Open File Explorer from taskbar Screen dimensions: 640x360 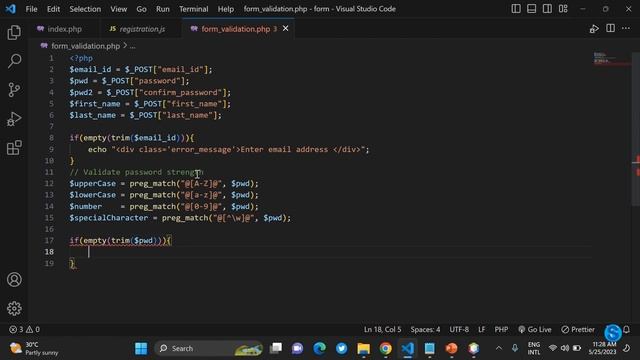coord(363,348)
